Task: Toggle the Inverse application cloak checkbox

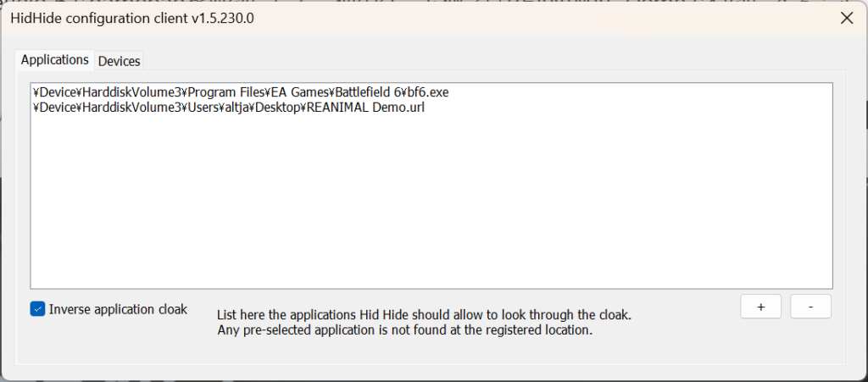Action: (37, 309)
